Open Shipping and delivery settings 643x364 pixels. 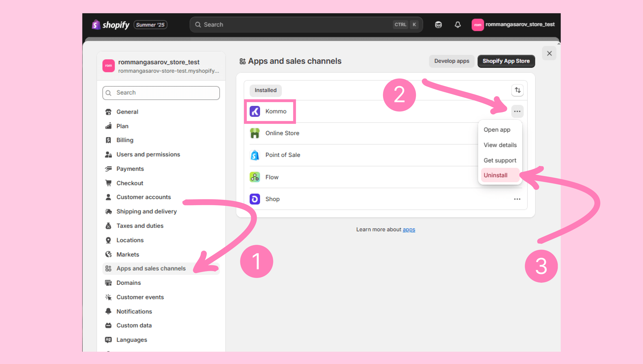pyautogui.click(x=161, y=212)
